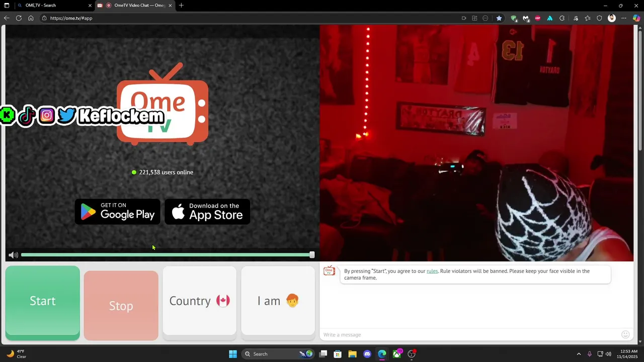Go back in browser history
The height and width of the screenshot is (362, 644).
7,18
